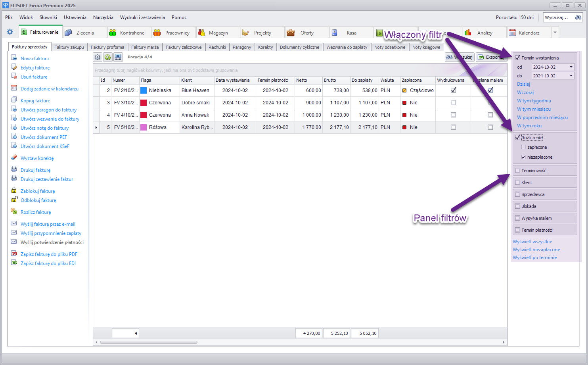Click the Wyświetl niezapłacone link
The image size is (588, 365).
[536, 250]
